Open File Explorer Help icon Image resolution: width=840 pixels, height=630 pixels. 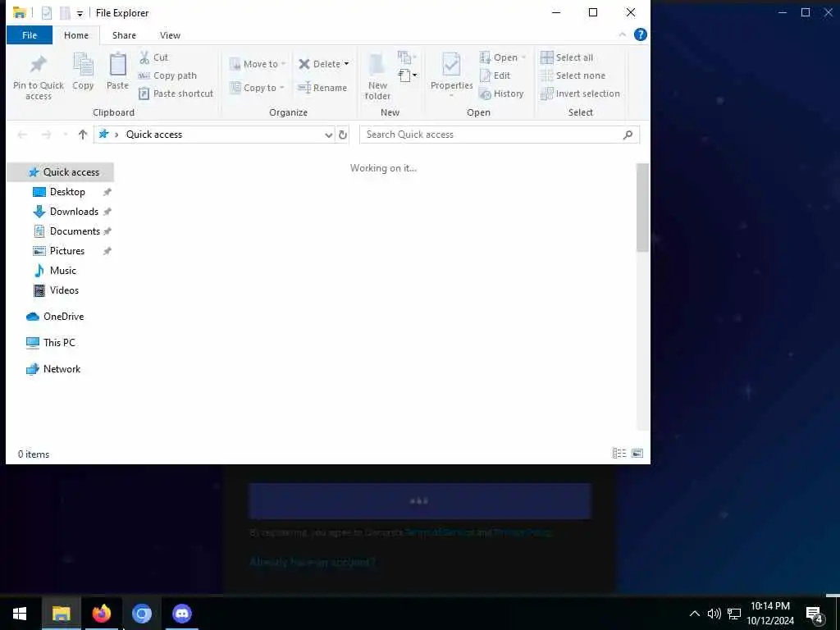(x=640, y=34)
